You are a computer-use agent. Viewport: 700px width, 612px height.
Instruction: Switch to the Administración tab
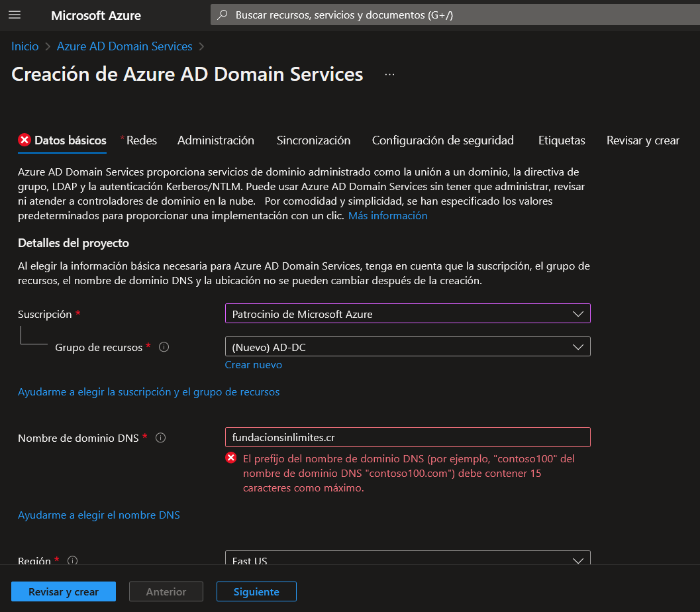(x=216, y=140)
